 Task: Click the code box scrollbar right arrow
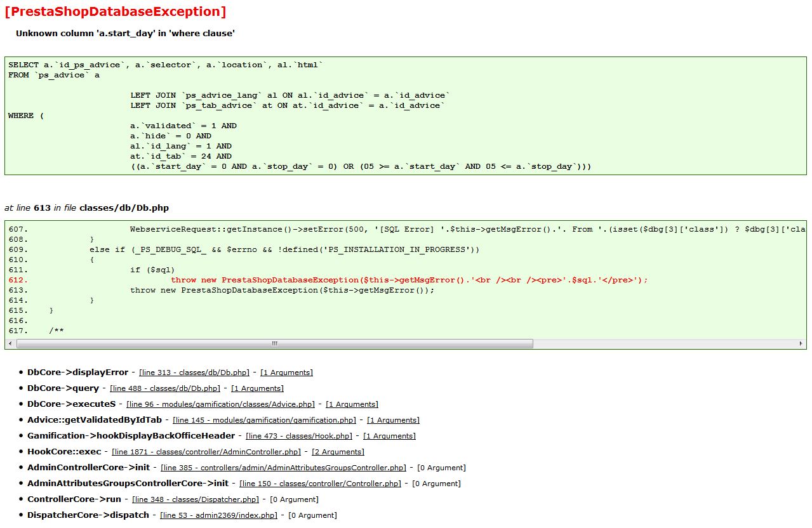pyautogui.click(x=801, y=343)
